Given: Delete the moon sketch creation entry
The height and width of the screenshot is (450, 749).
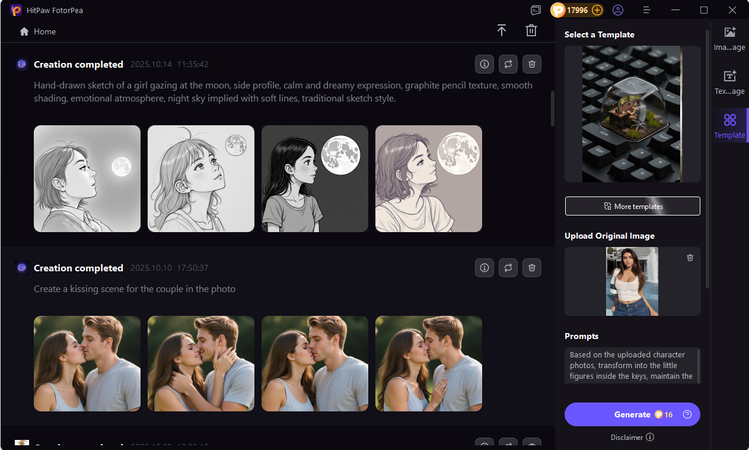Looking at the screenshot, I should click(532, 64).
